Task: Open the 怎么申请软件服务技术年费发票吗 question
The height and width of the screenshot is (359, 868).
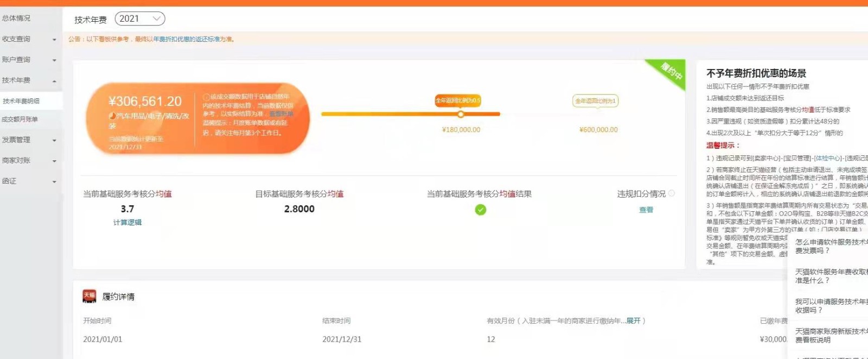Action: (831, 247)
